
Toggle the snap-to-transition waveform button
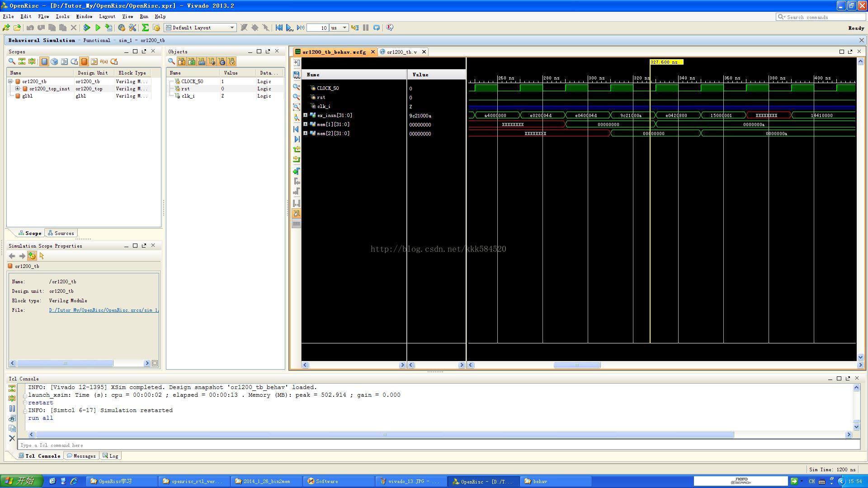point(297,214)
